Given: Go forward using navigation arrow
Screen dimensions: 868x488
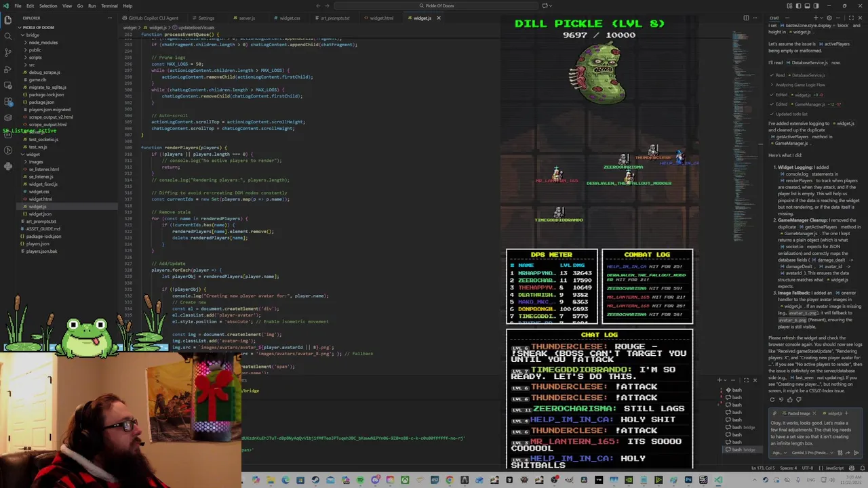Looking at the screenshot, I should tap(328, 5).
